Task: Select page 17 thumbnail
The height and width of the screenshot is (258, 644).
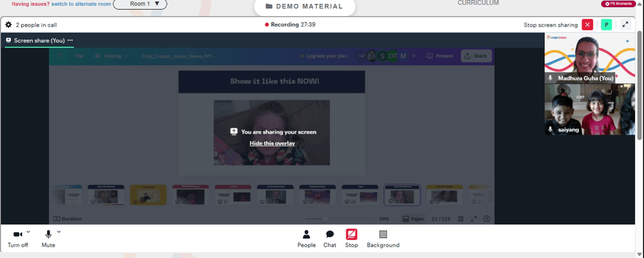Action: click(233, 195)
